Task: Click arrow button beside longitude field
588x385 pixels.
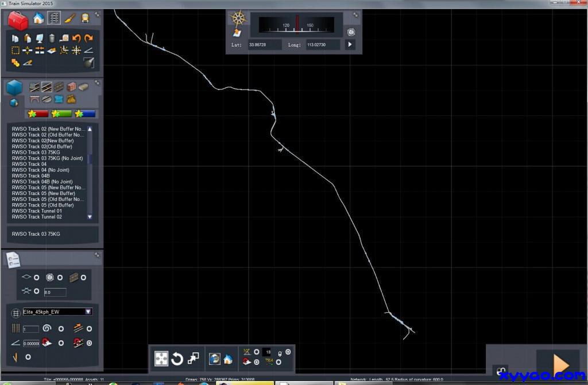Action: click(350, 44)
